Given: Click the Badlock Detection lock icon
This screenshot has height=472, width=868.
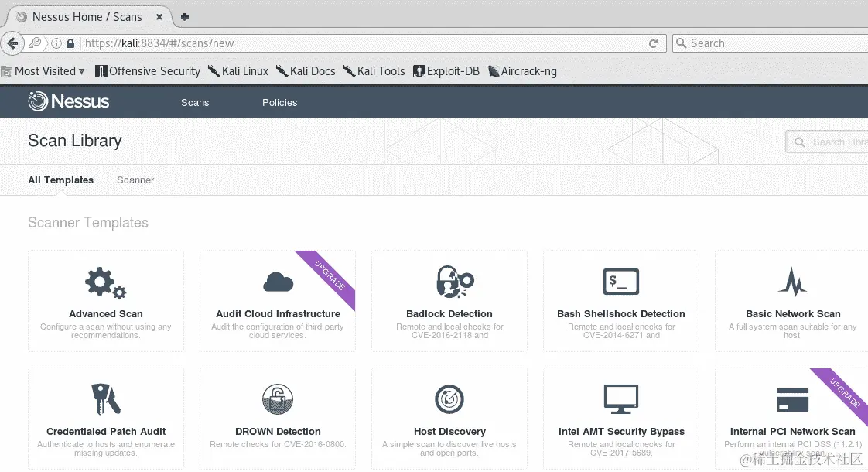Looking at the screenshot, I should 454,282.
